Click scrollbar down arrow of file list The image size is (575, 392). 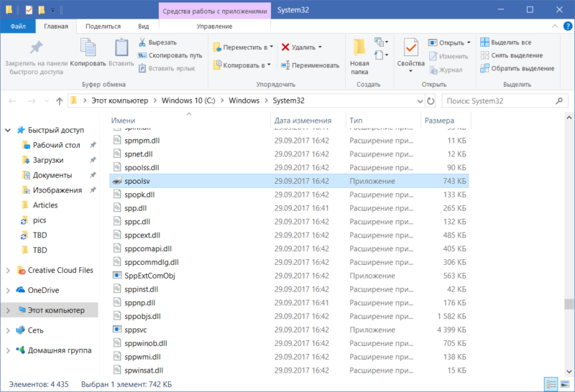point(569,372)
